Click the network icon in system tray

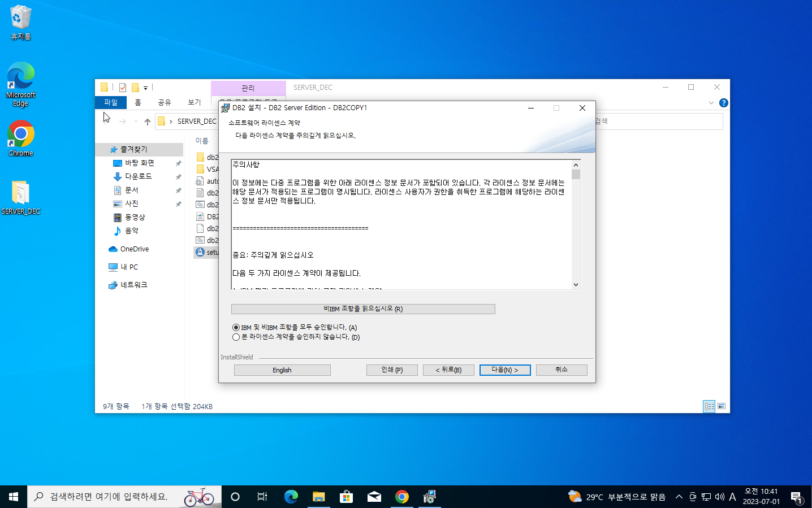(x=706, y=497)
